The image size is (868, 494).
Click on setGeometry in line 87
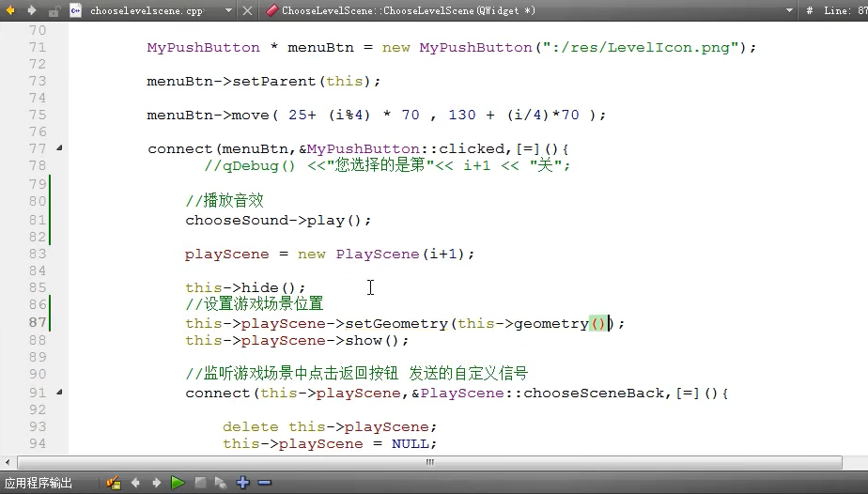(x=396, y=323)
